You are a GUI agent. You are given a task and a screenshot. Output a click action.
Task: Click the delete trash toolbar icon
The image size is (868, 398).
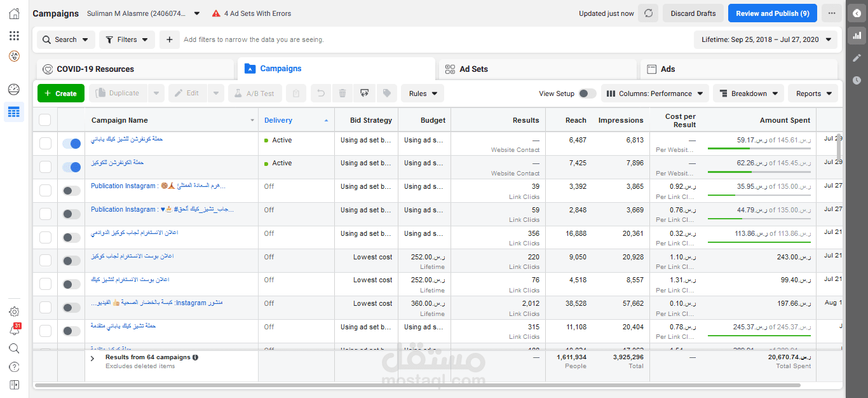342,93
